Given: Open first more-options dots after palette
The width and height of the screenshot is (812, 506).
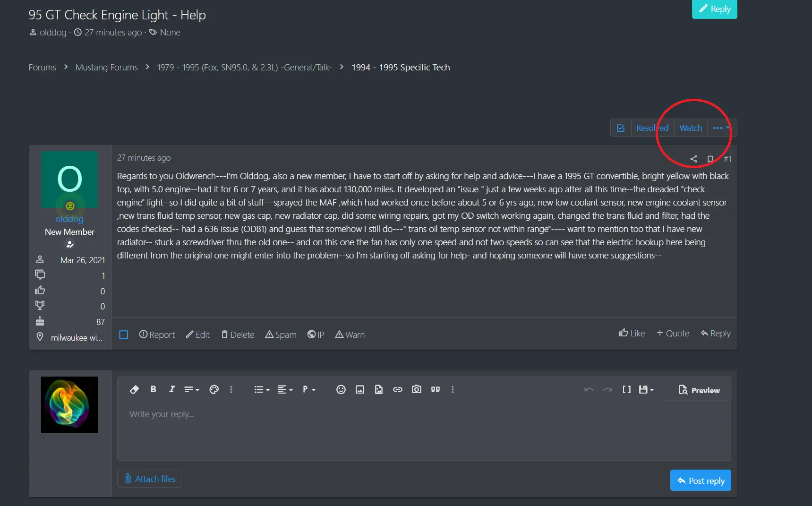Looking at the screenshot, I should pos(231,389).
